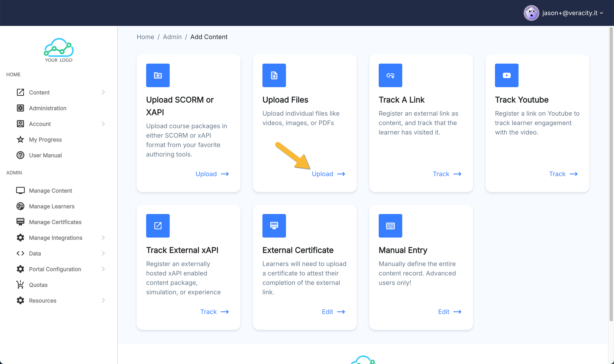Image resolution: width=614 pixels, height=364 pixels.
Task: Click the page vertical scrollbar
Action: point(611,172)
